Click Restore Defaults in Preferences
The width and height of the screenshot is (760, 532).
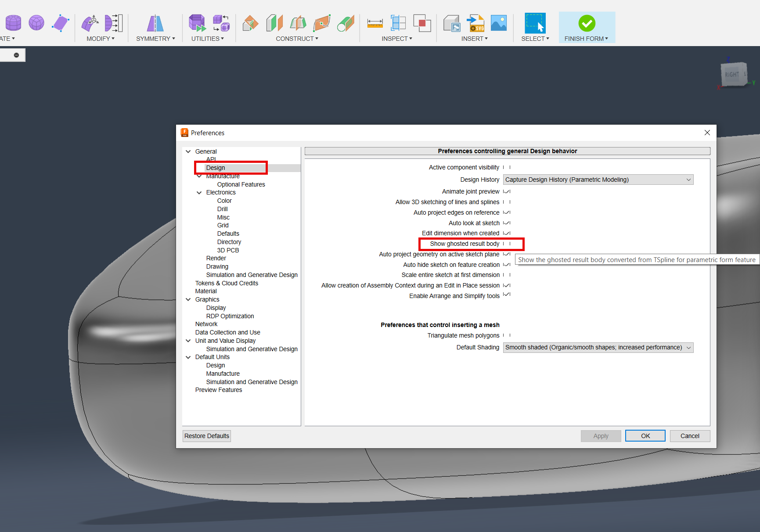[206, 435]
